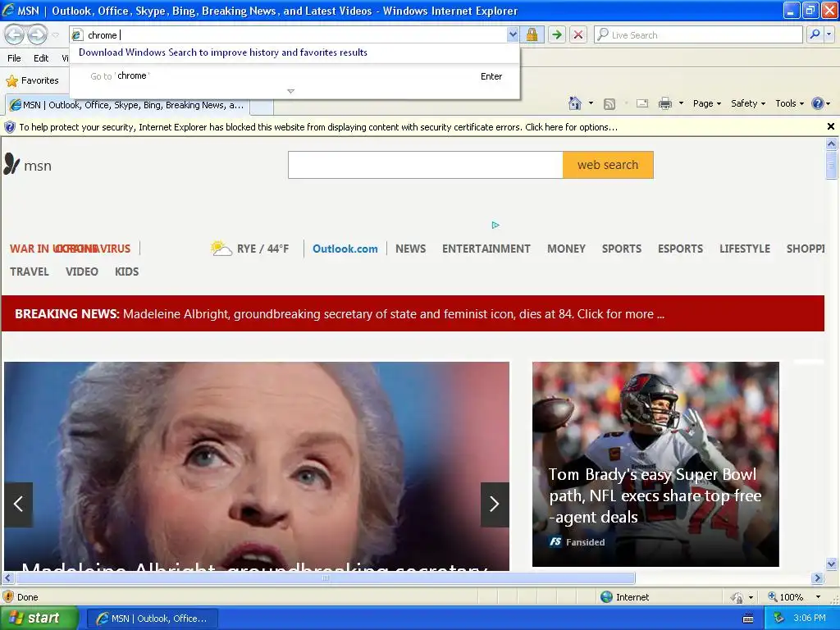Open the LIFESTYLE section
The height and width of the screenshot is (630, 840).
tap(745, 249)
